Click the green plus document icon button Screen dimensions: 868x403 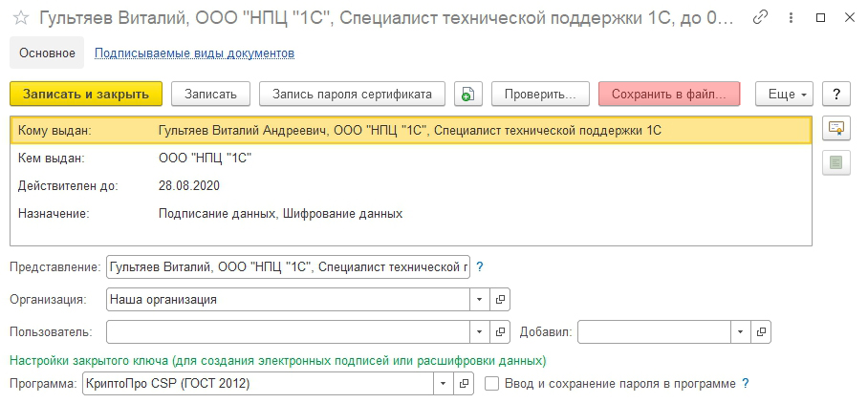(x=468, y=94)
